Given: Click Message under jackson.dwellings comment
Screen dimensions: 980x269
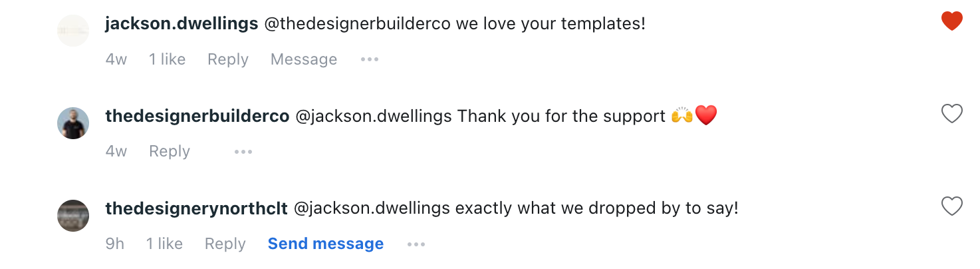Looking at the screenshot, I should (x=304, y=59).
